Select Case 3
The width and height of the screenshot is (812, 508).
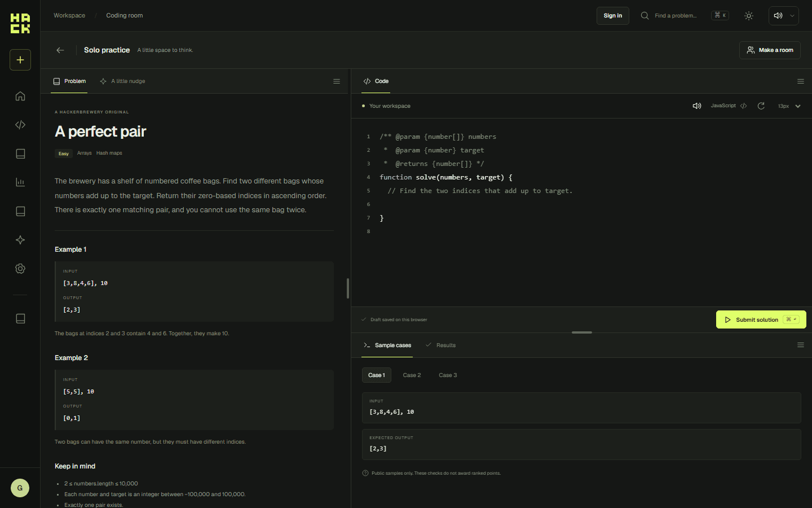click(x=448, y=375)
